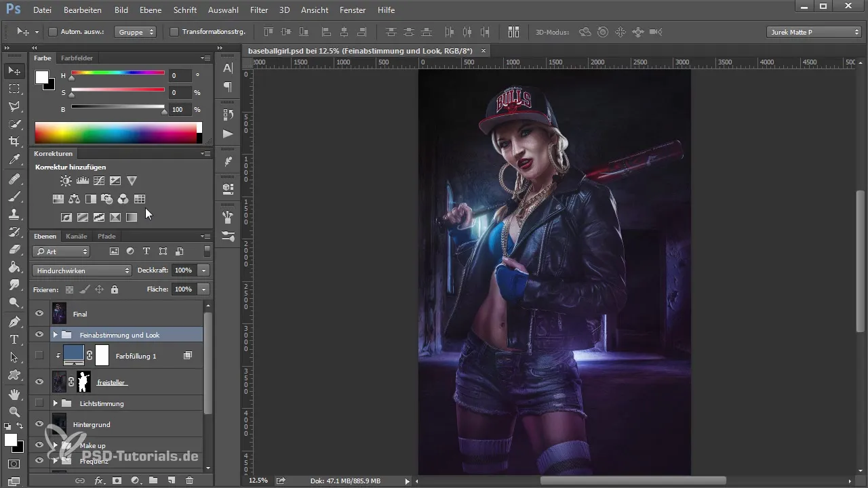Screen dimensions: 868x488
Task: Enable the Autom. ausw. checkbox
Action: 53,32
